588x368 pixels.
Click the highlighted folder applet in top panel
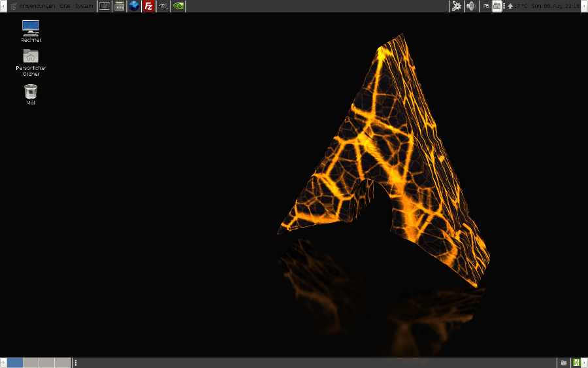pos(497,6)
